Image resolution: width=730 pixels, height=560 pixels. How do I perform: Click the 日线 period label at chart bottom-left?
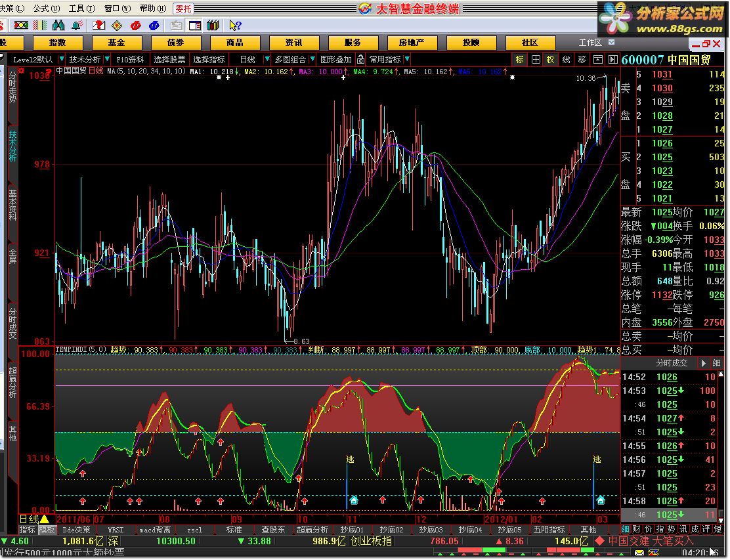tap(29, 519)
